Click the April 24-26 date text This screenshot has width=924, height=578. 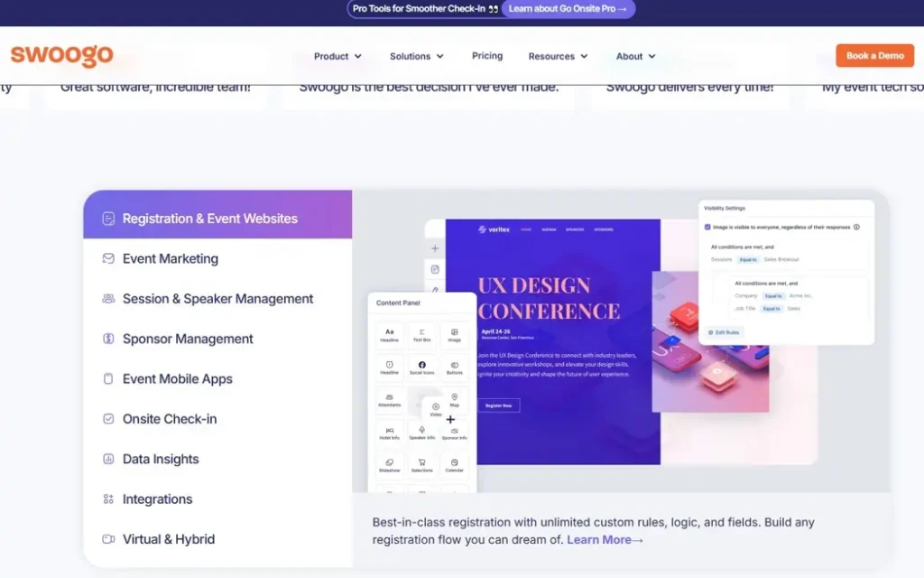point(495,332)
